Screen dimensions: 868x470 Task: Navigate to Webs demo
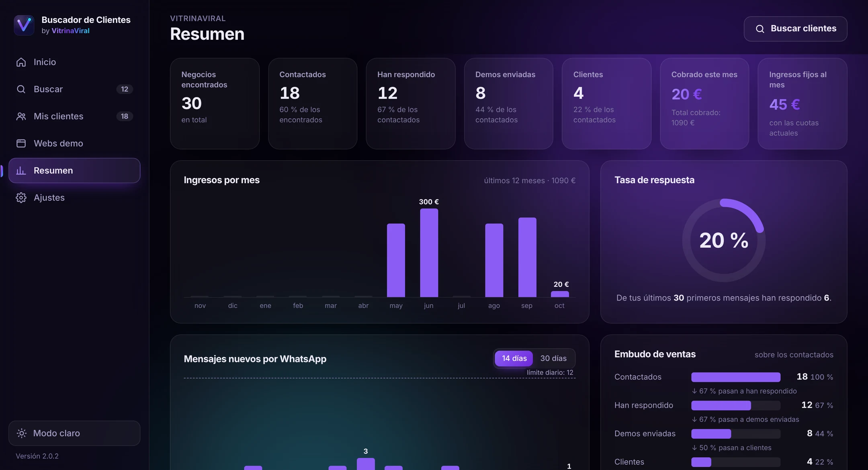[74, 143]
